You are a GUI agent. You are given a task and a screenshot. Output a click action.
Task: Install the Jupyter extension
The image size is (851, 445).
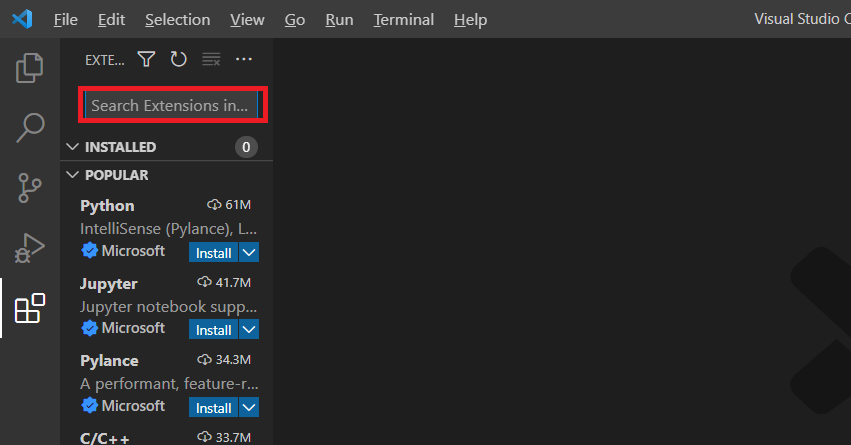pos(213,329)
